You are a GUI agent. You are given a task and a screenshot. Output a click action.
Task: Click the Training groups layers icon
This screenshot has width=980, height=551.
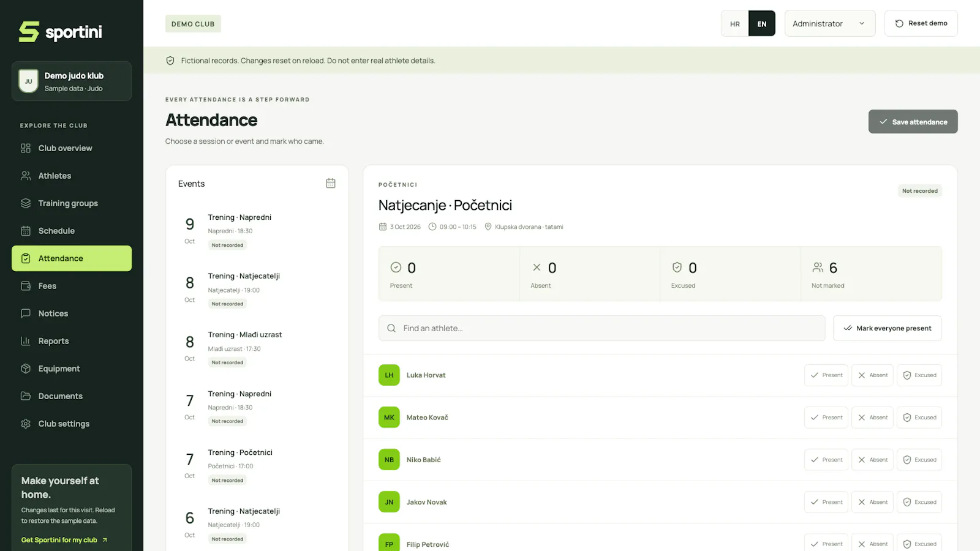tap(26, 203)
